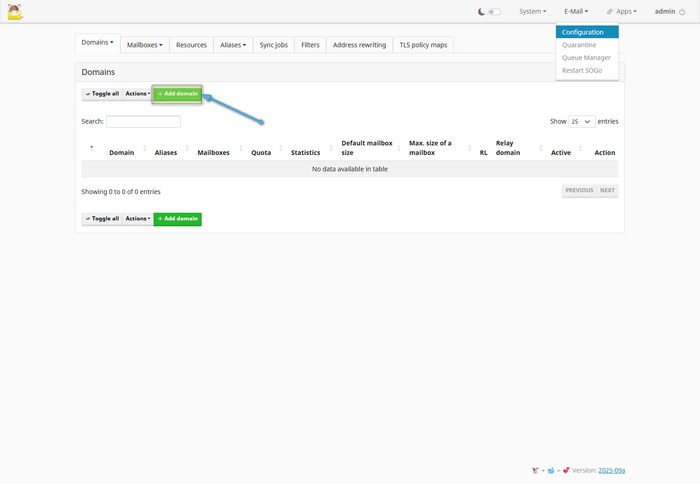Sort by Mailboxes column header
The image size is (700, 484).
coord(213,153)
